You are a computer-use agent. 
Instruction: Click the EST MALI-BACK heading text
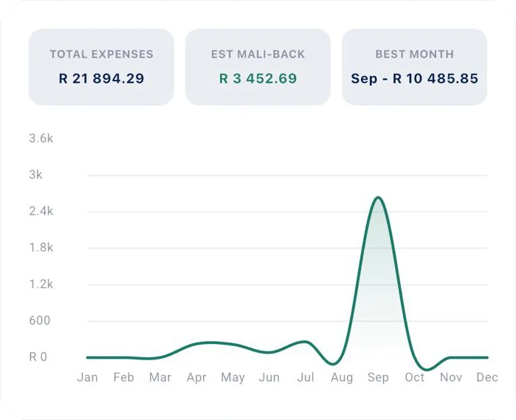pyautogui.click(x=258, y=55)
